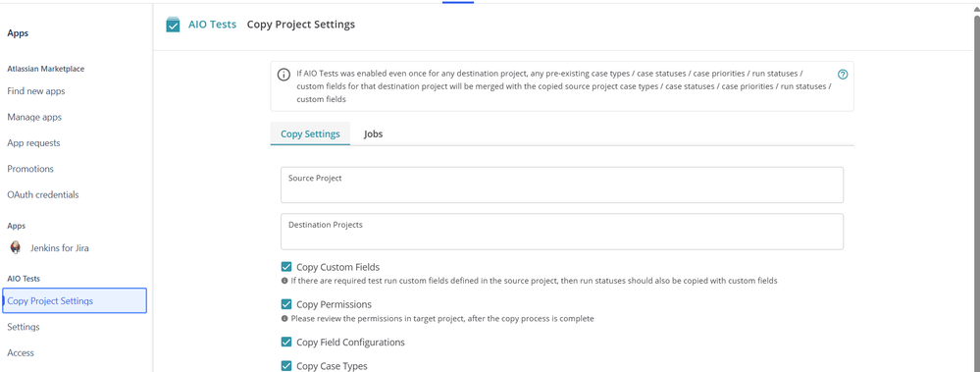This screenshot has width=980, height=372.
Task: Open OAuth credentials page
Action: tap(43, 194)
